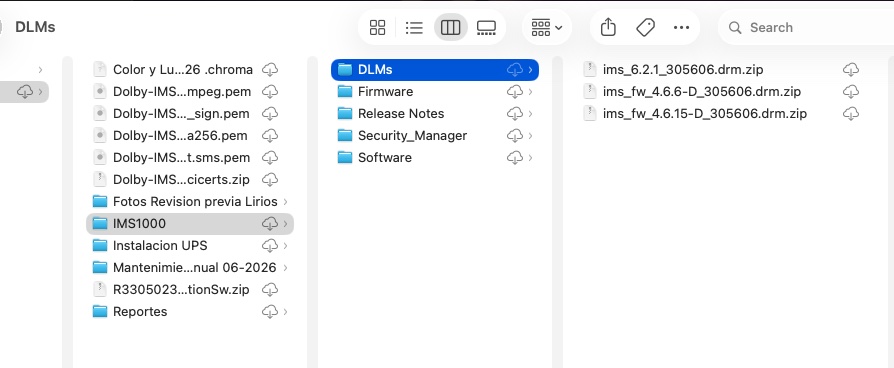
Task: Click cloud download icon for Reportes
Action: [270, 312]
